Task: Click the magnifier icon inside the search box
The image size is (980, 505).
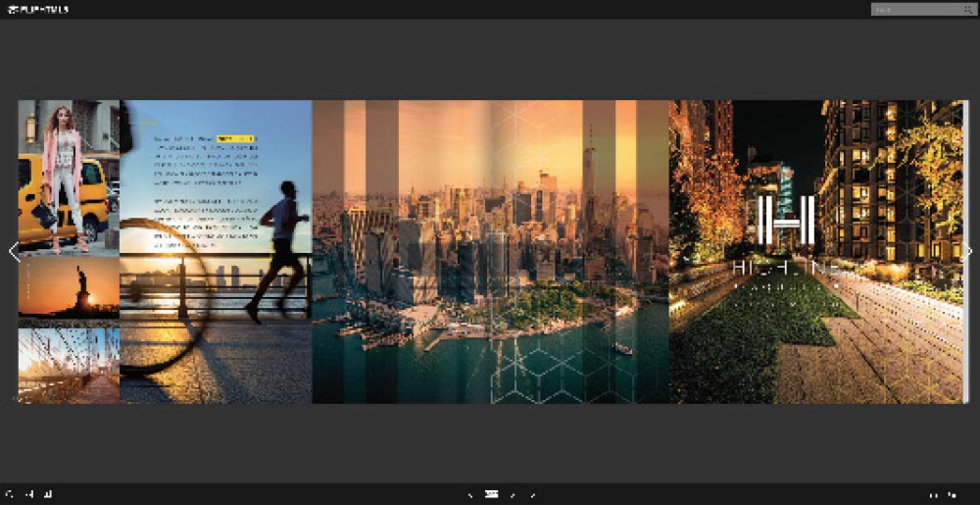Action: pos(968,9)
